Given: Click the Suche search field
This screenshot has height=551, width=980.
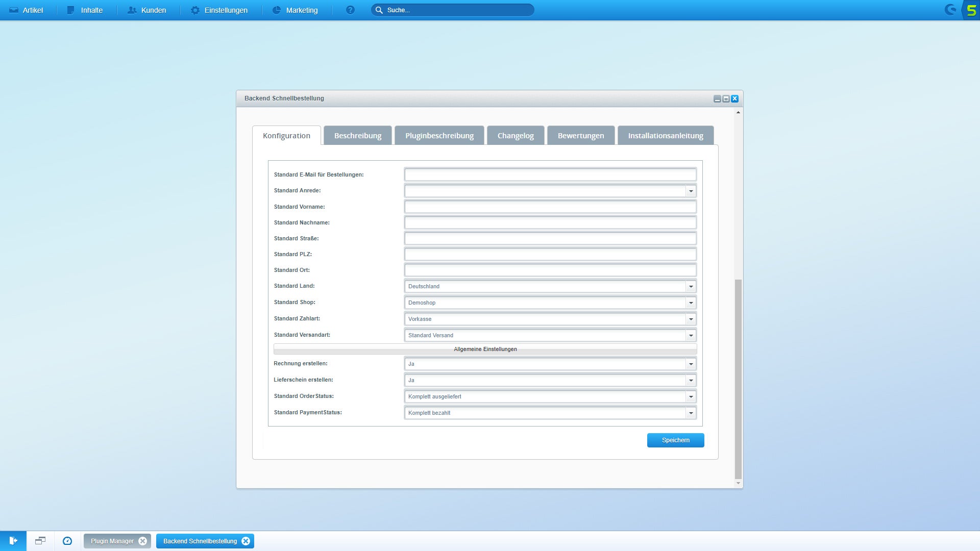Looking at the screenshot, I should coord(452,10).
